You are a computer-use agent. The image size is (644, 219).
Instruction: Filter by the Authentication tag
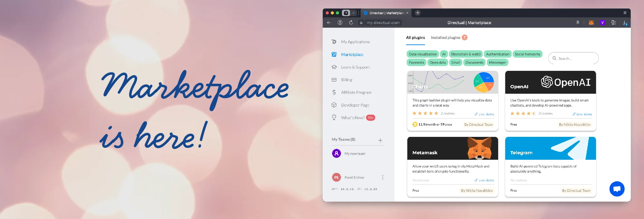coord(497,54)
